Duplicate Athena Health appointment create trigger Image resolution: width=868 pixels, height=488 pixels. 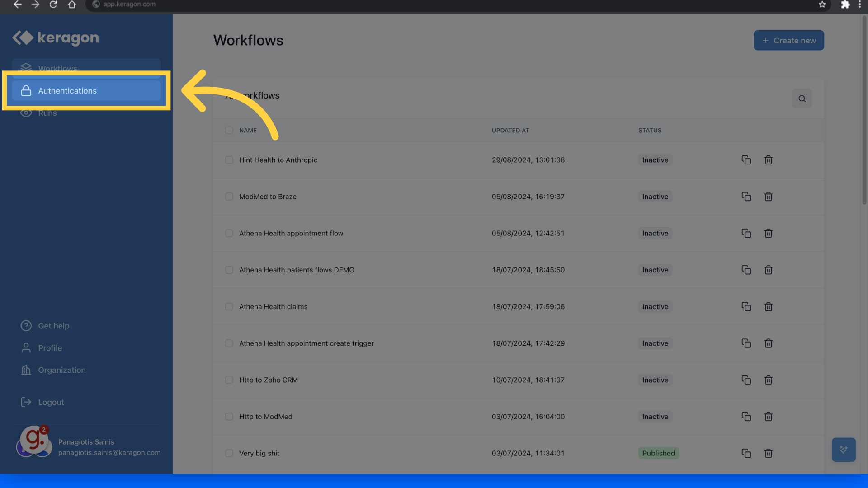[x=746, y=343]
